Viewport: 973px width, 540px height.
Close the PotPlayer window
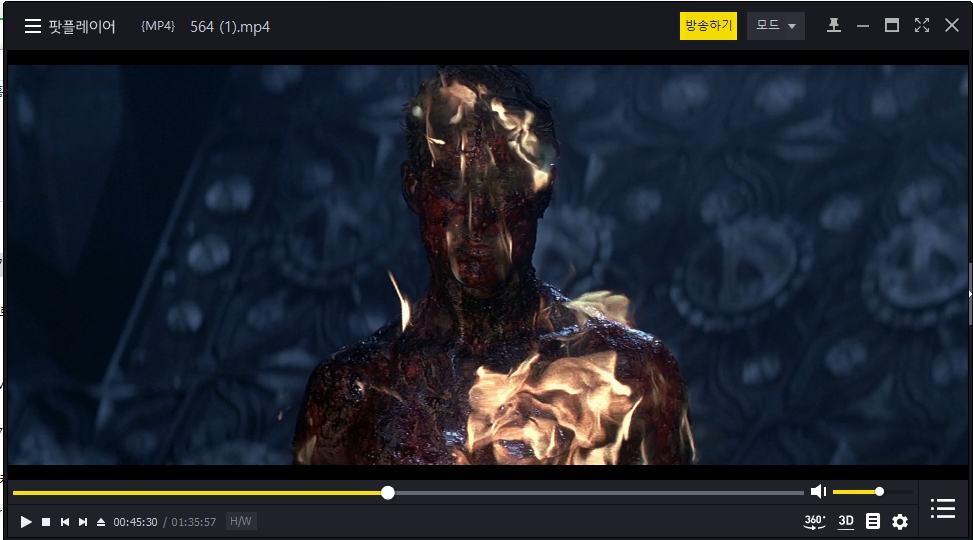pos(951,25)
